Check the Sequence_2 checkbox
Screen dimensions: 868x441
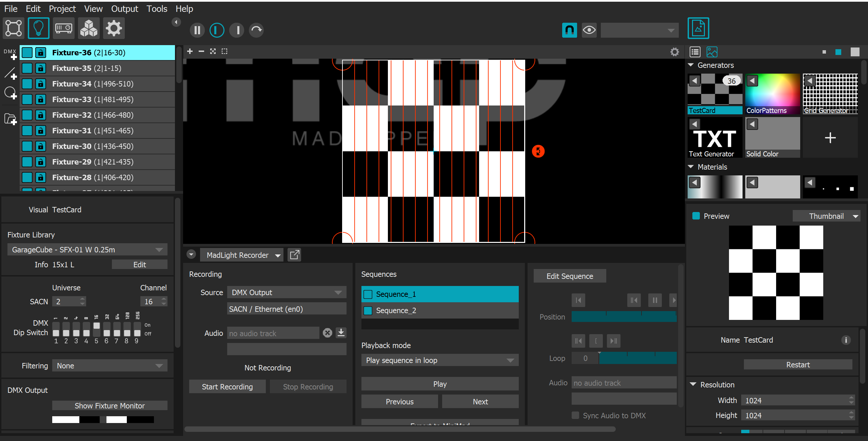pos(368,310)
